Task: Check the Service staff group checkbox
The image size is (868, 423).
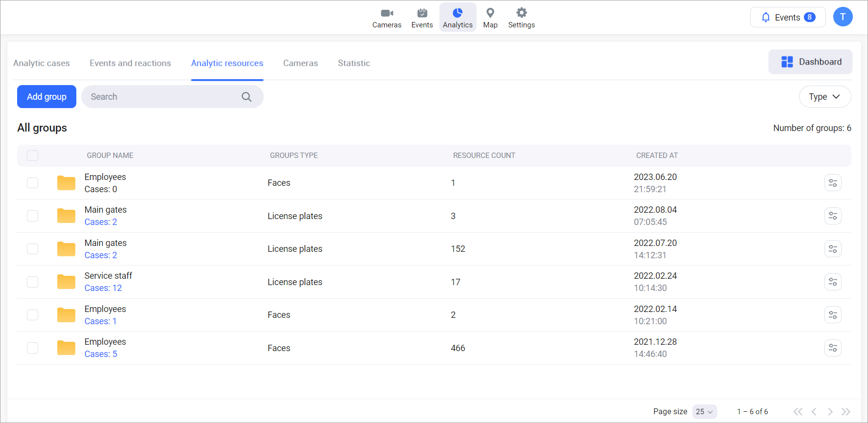Action: [x=33, y=282]
